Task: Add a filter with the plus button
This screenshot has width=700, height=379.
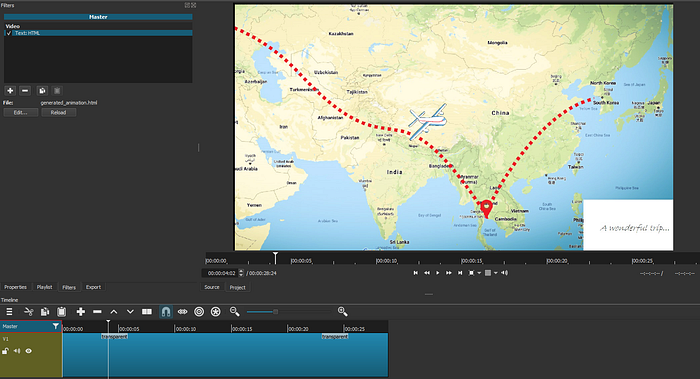Action: [10, 91]
